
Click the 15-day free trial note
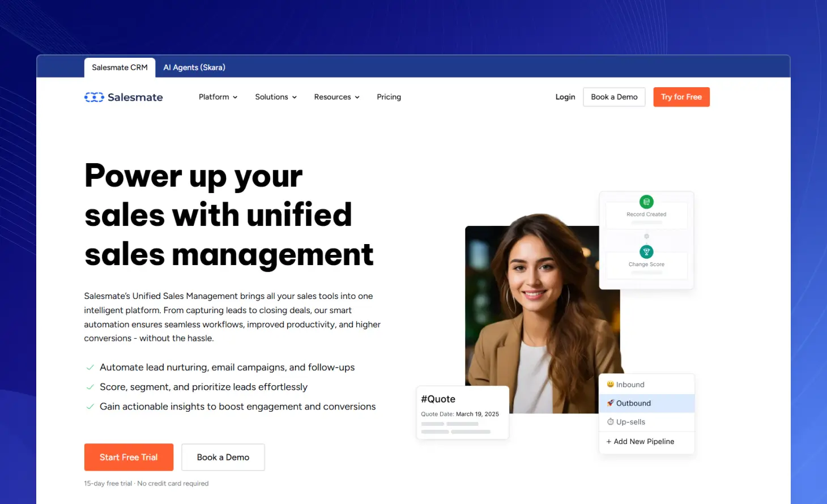tap(146, 484)
